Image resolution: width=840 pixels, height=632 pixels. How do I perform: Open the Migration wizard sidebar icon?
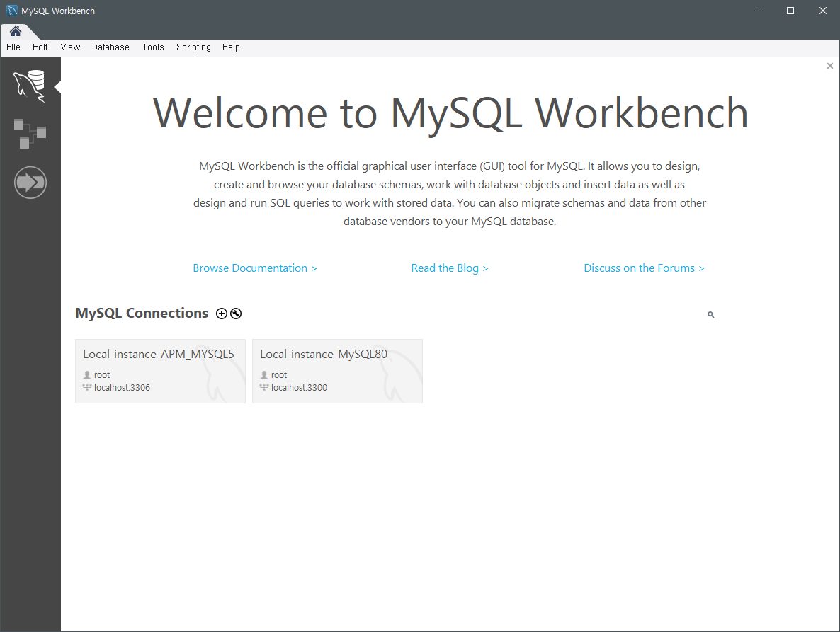click(x=30, y=183)
